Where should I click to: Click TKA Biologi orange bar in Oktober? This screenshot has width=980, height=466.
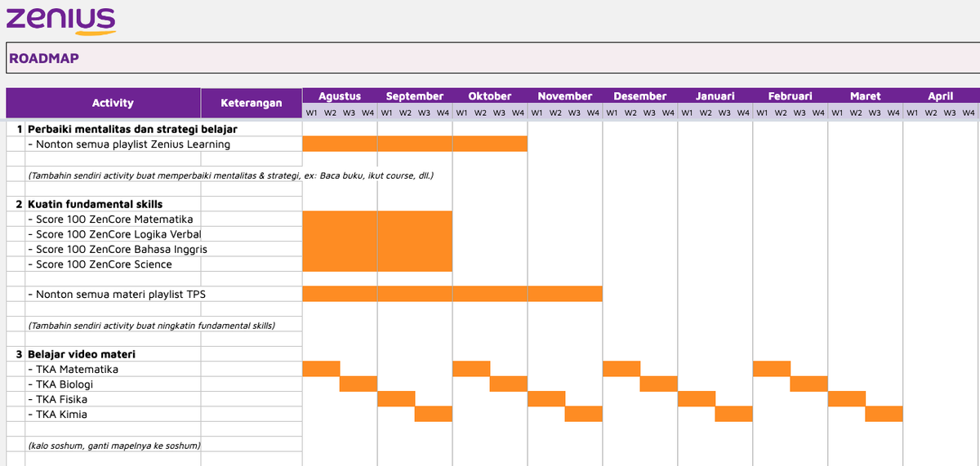(509, 384)
